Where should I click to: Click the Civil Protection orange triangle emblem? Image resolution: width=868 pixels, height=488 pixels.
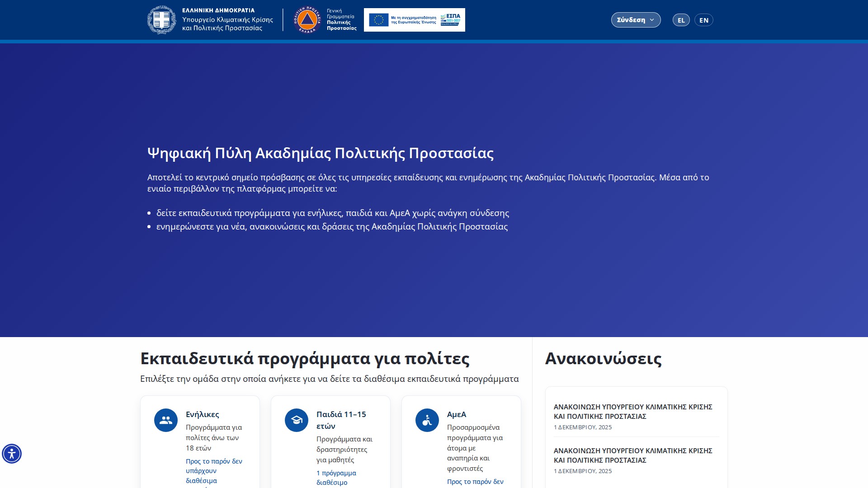pos(307,20)
